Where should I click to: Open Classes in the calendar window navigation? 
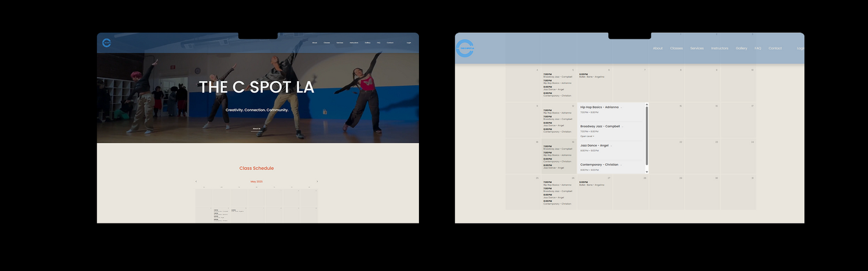(676, 49)
